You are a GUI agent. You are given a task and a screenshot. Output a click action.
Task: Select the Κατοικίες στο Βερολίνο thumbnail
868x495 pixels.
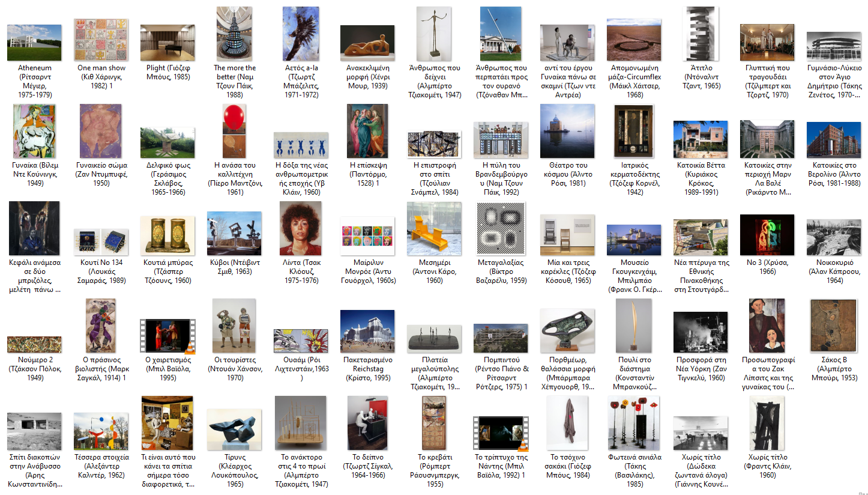[x=834, y=139]
